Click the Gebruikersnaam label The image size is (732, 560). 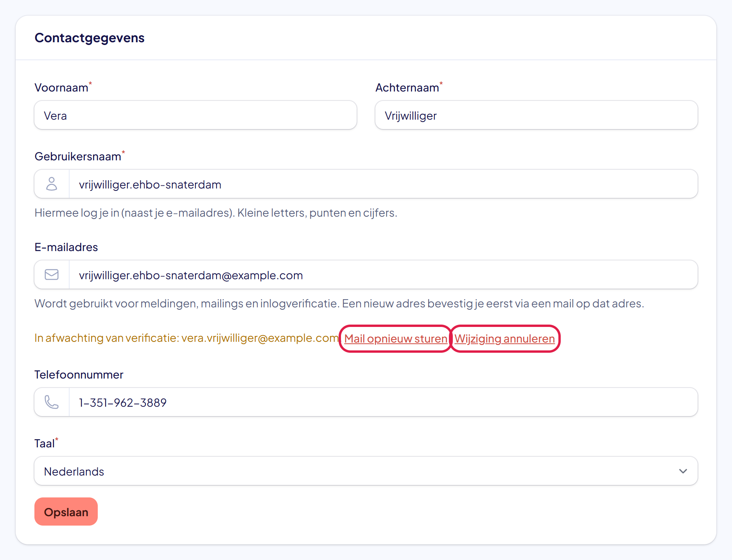coord(78,156)
